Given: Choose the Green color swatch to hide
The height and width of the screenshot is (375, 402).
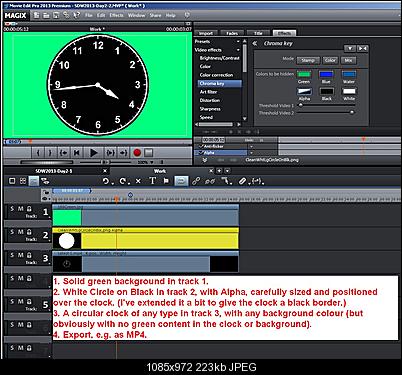Looking at the screenshot, I should point(304,74).
